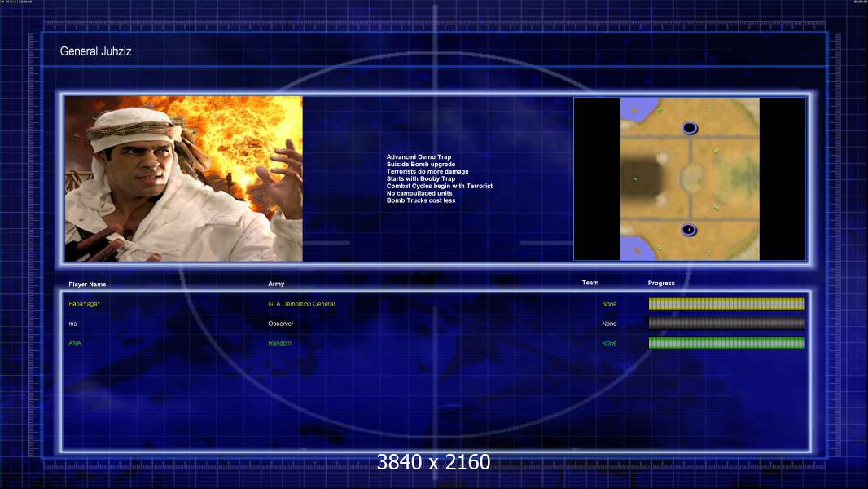The height and width of the screenshot is (489, 868).
Task: Click the 'Team' column header
Action: [590, 283]
